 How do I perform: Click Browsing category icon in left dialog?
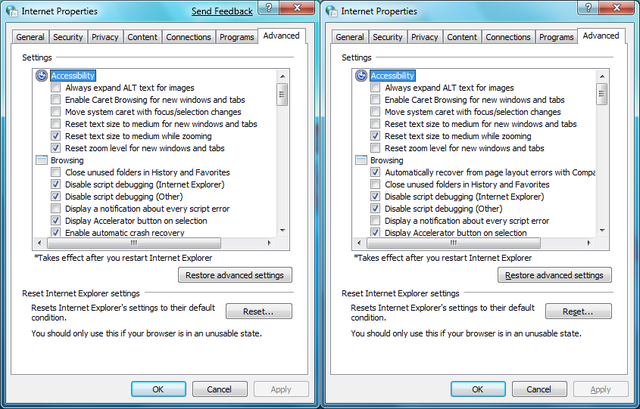pyautogui.click(x=41, y=160)
